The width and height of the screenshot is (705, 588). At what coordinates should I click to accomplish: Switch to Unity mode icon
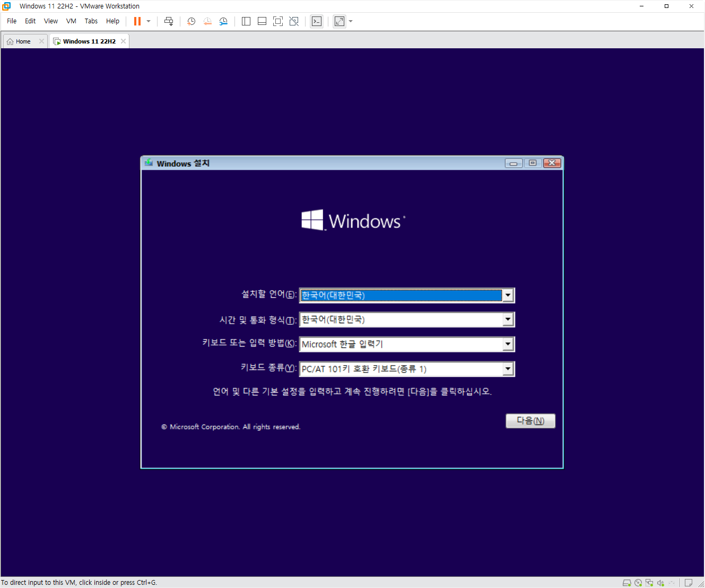point(294,21)
